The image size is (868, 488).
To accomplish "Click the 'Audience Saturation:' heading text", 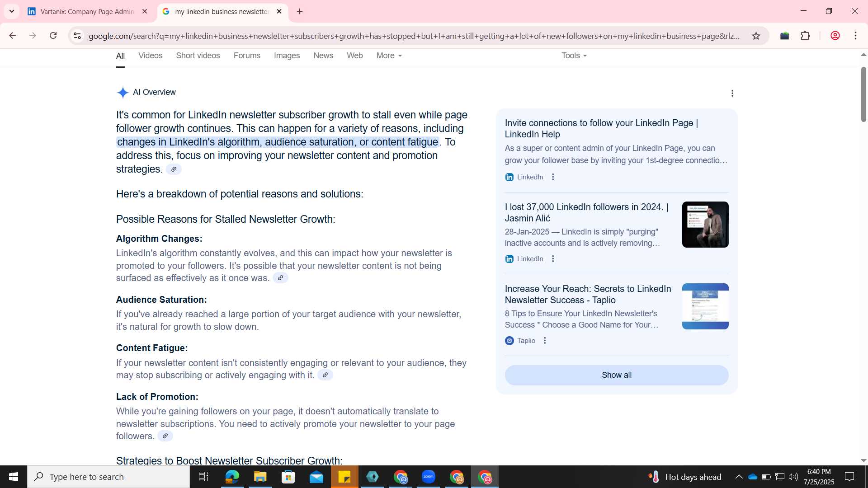I will coord(161,300).
